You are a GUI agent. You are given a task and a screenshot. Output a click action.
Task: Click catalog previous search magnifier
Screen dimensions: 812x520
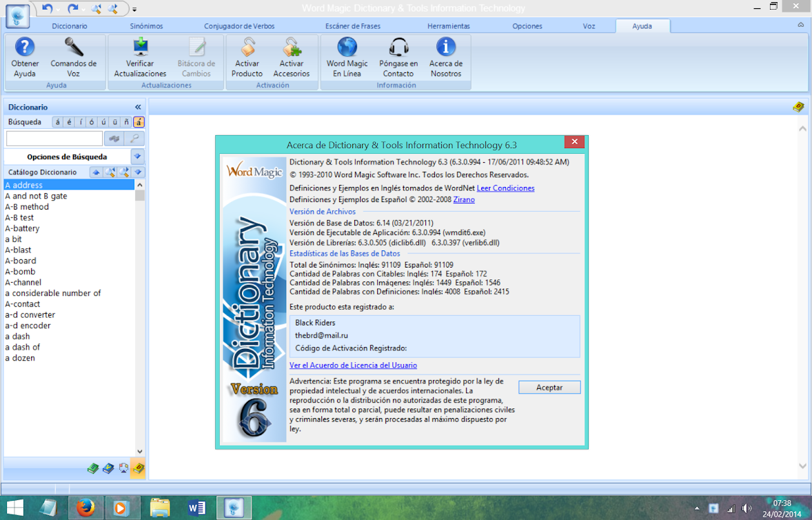110,172
